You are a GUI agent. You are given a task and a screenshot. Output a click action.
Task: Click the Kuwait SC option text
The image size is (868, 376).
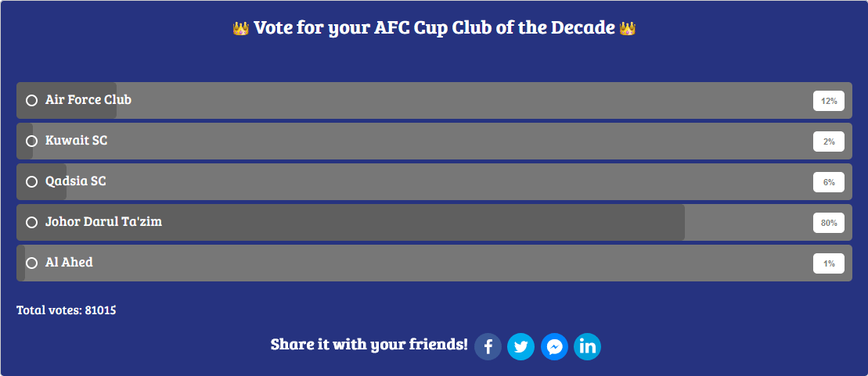point(77,141)
